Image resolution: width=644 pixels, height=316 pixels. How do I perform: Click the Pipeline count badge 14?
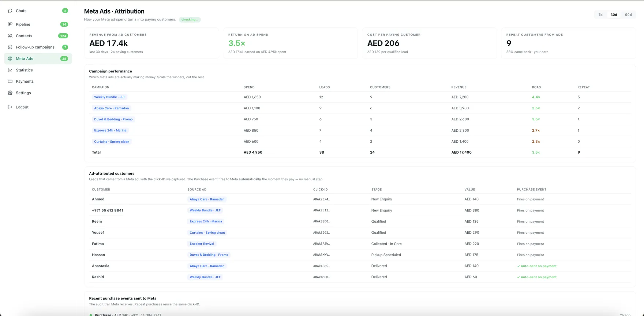(x=64, y=25)
